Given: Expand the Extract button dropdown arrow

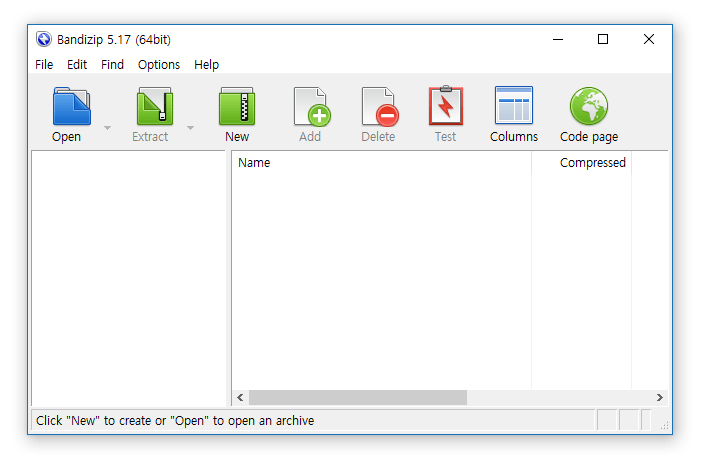Looking at the screenshot, I should pos(190,128).
